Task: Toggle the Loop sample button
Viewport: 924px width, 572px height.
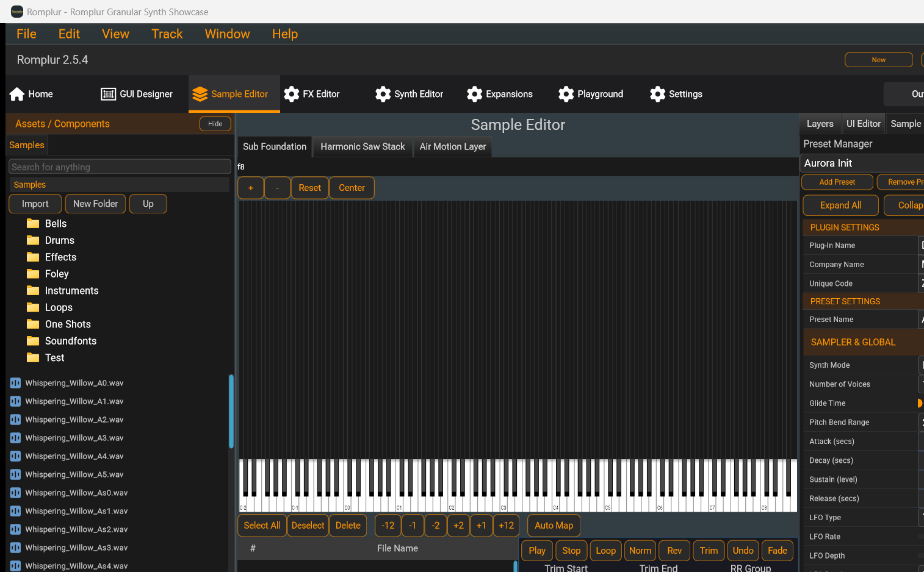Action: 605,551
